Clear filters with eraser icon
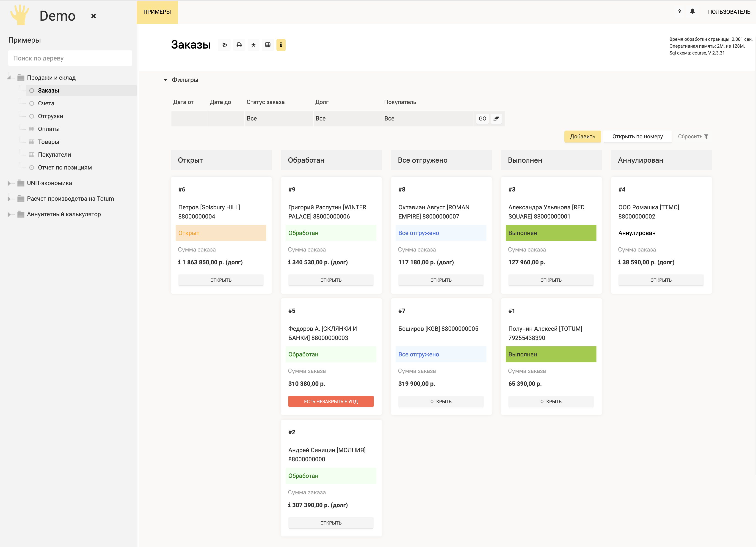Image resolution: width=756 pixels, height=547 pixels. [496, 119]
